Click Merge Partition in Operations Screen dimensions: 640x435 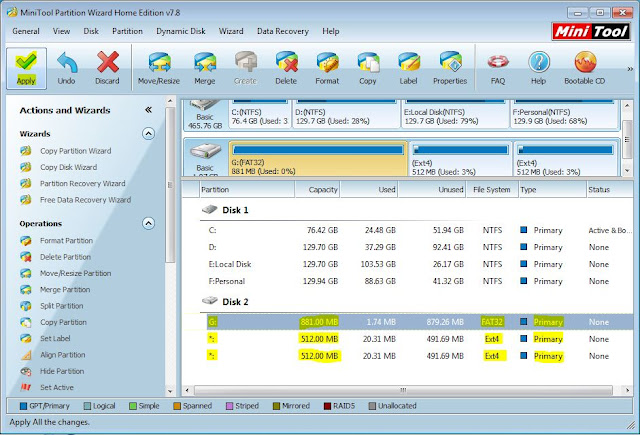65,290
